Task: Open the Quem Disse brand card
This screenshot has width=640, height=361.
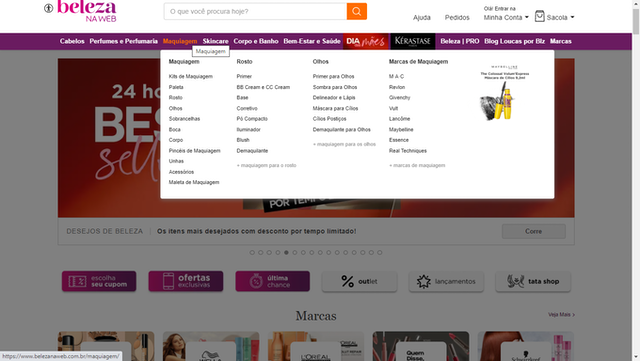Action: pyautogui.click(x=421, y=346)
